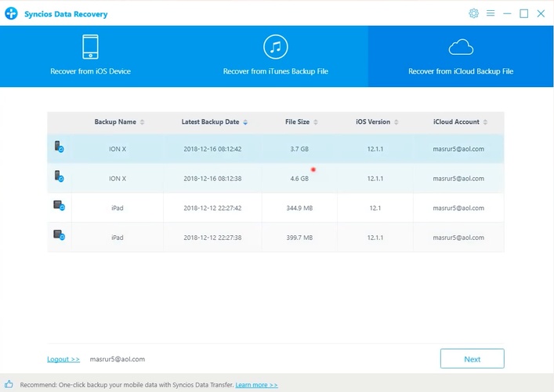Select the backup dated 2018-12-12 22:27:38
This screenshot has width=554, height=392.
(276, 238)
